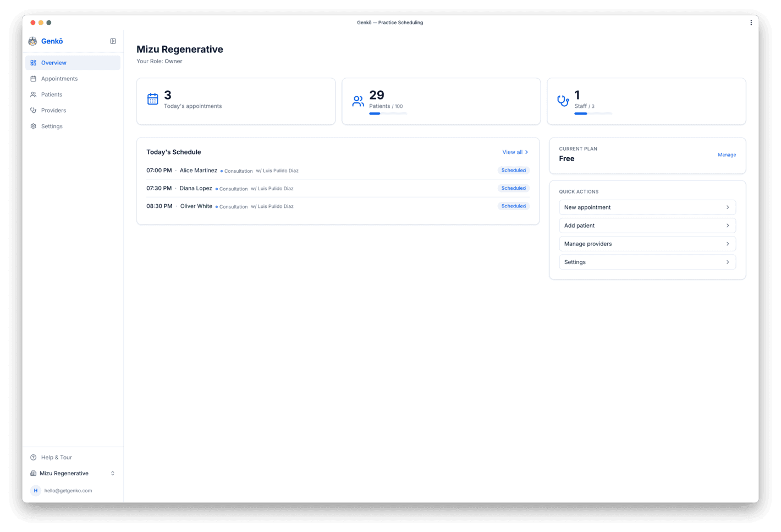
Task: Open the Appointments section from the sidebar
Action: (x=59, y=78)
